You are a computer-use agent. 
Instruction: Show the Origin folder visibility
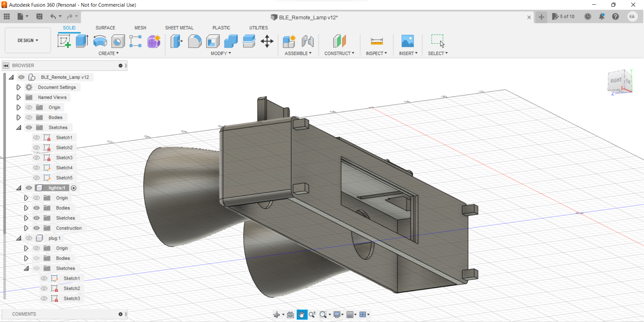point(29,107)
